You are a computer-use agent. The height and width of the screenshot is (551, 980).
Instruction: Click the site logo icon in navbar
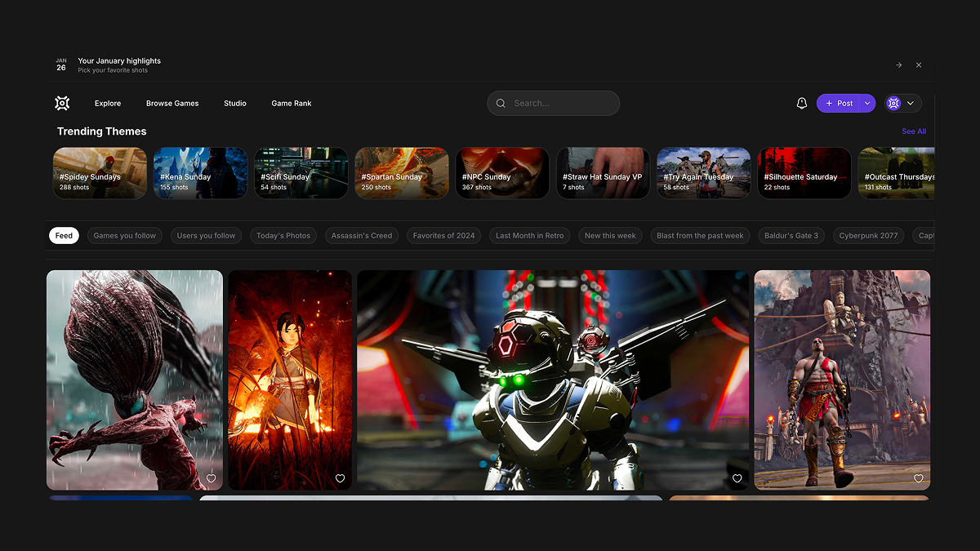tap(62, 103)
